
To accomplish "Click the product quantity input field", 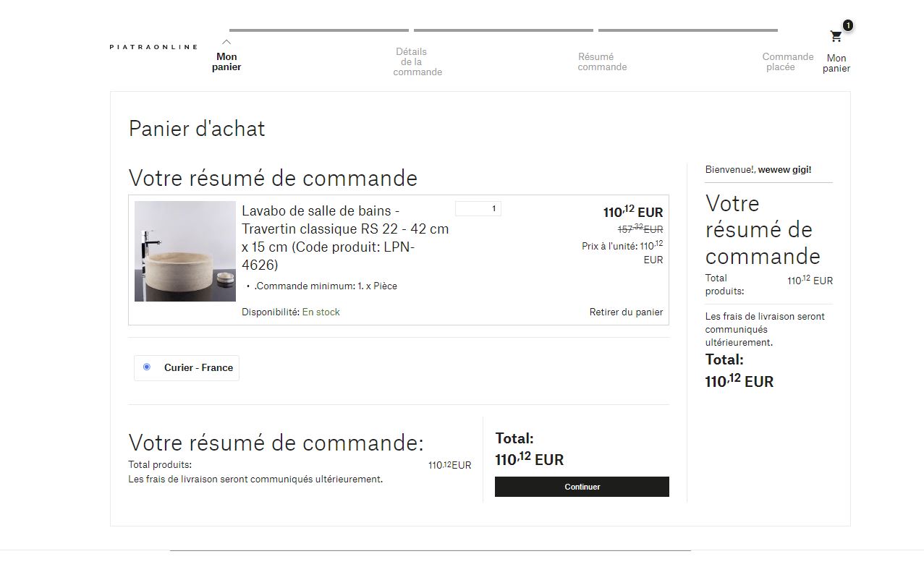I will coord(478,208).
